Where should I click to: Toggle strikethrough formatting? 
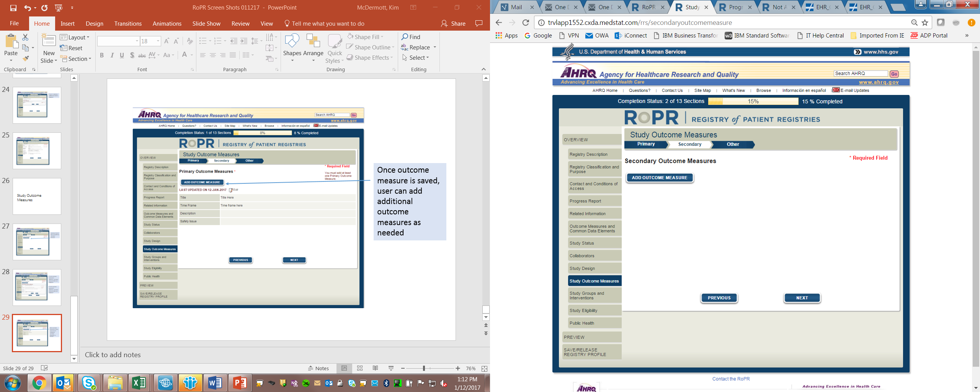click(x=142, y=55)
